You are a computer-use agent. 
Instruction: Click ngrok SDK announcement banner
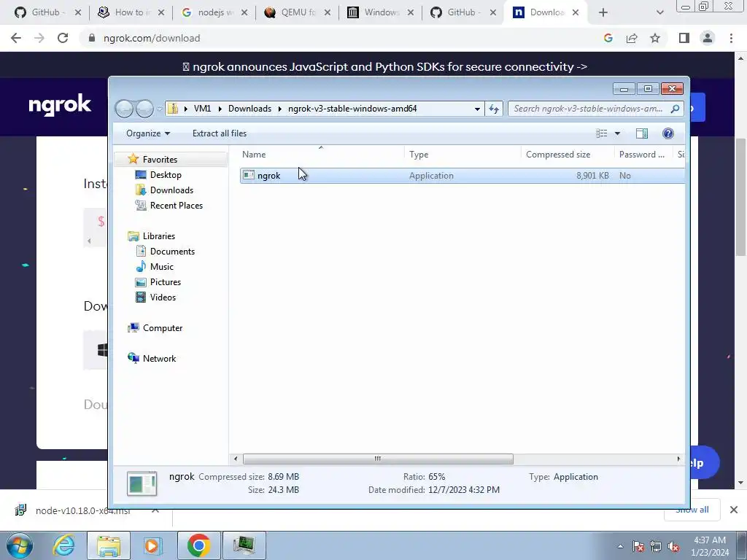coord(385,66)
